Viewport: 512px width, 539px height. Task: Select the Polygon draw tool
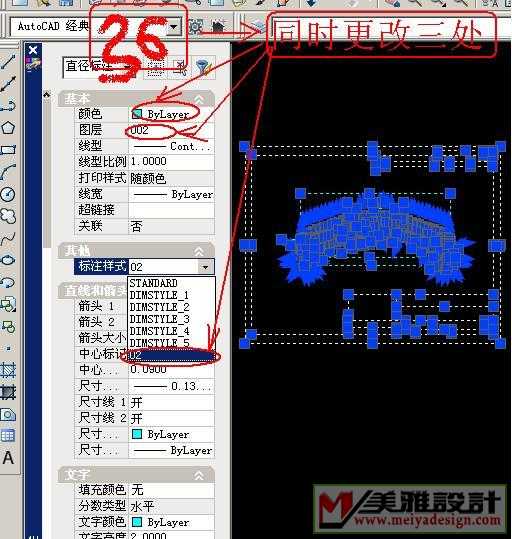[x=8, y=128]
